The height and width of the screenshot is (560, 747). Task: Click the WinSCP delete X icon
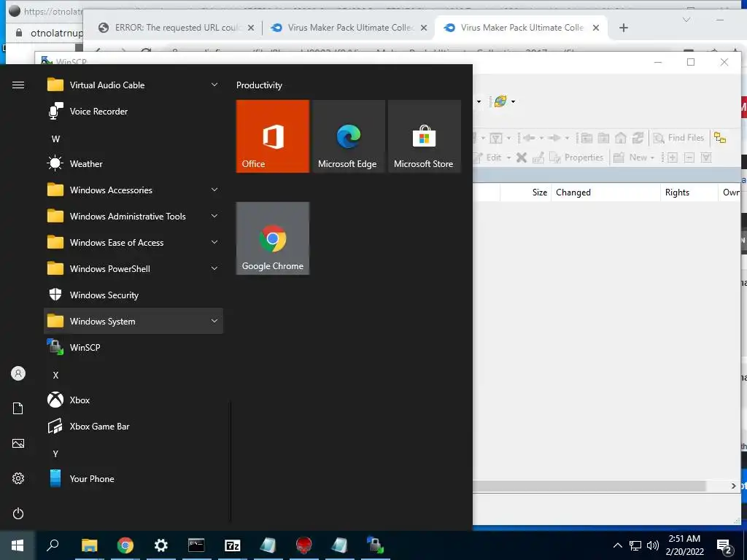pyautogui.click(x=521, y=157)
